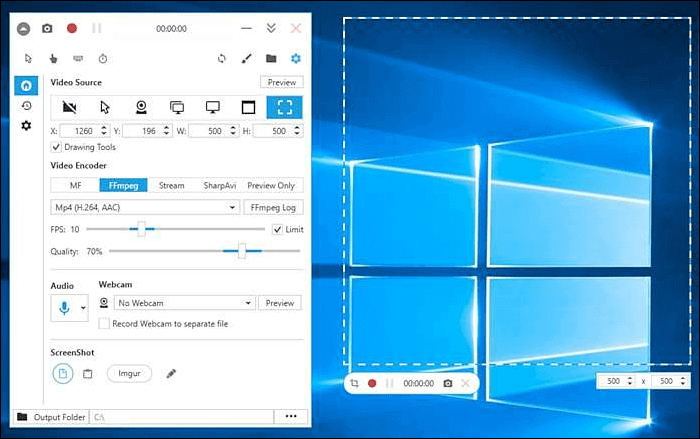Image resolution: width=700 pixels, height=439 pixels.
Task: Uncheck the Drawing Tools checkbox
Action: click(56, 147)
